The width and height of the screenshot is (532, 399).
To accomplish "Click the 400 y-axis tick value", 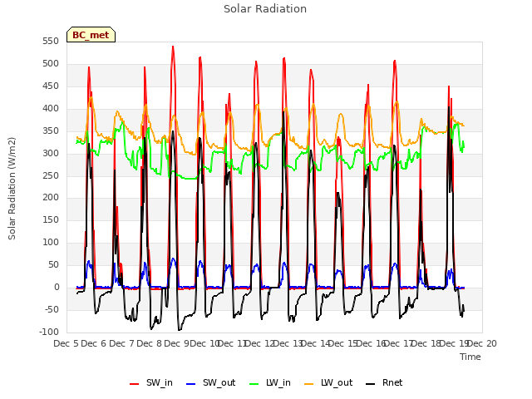I will click(x=51, y=109).
